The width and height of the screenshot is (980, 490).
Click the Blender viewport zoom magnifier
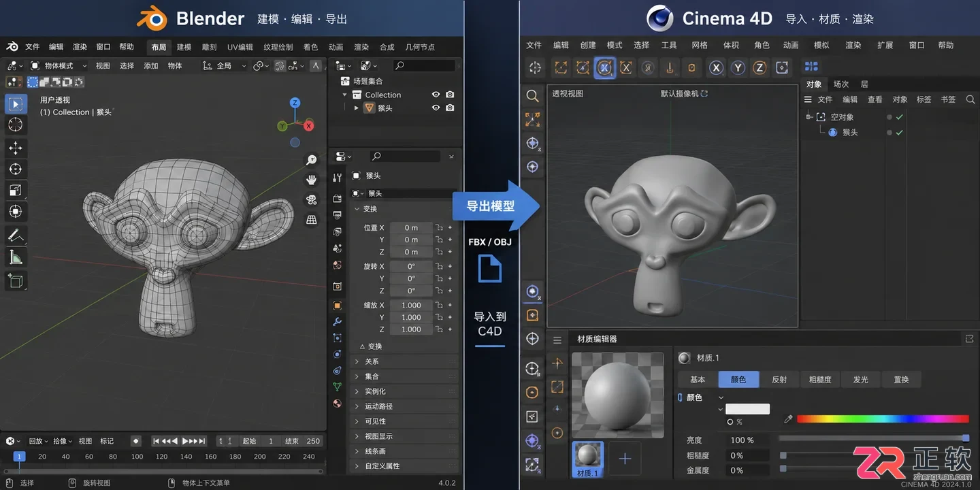pos(312,160)
